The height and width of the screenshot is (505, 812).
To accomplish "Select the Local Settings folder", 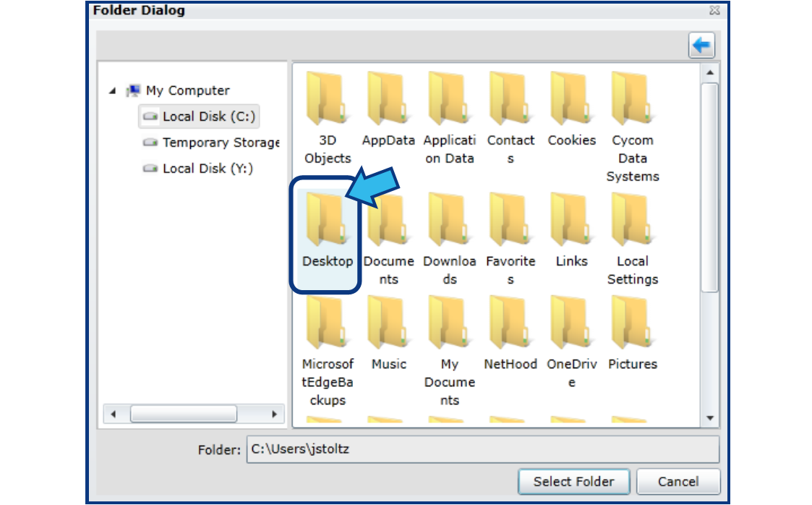I will (x=633, y=224).
